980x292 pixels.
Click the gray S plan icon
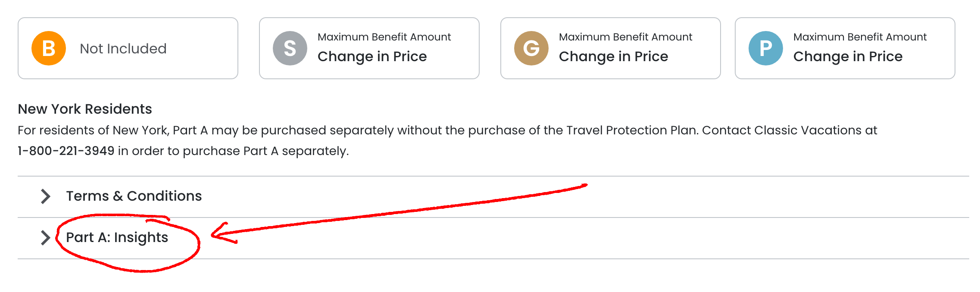coord(290,48)
